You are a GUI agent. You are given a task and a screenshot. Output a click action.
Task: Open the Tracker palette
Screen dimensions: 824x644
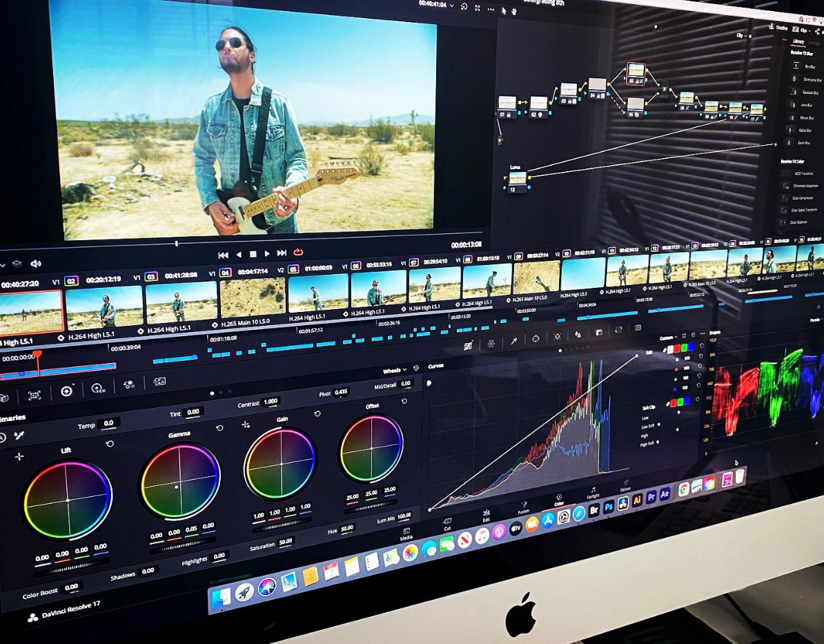(x=557, y=336)
